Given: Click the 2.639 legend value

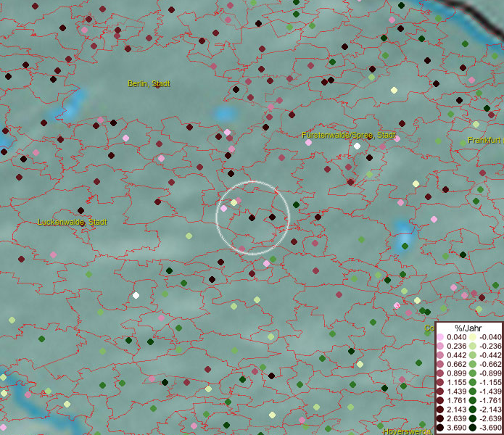Looking at the screenshot, I should coord(456,418).
